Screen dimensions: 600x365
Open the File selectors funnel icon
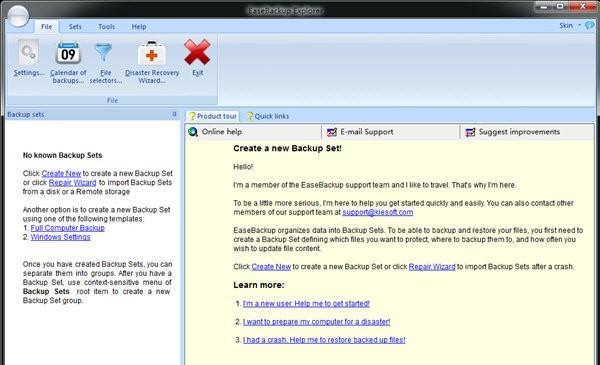coord(104,52)
